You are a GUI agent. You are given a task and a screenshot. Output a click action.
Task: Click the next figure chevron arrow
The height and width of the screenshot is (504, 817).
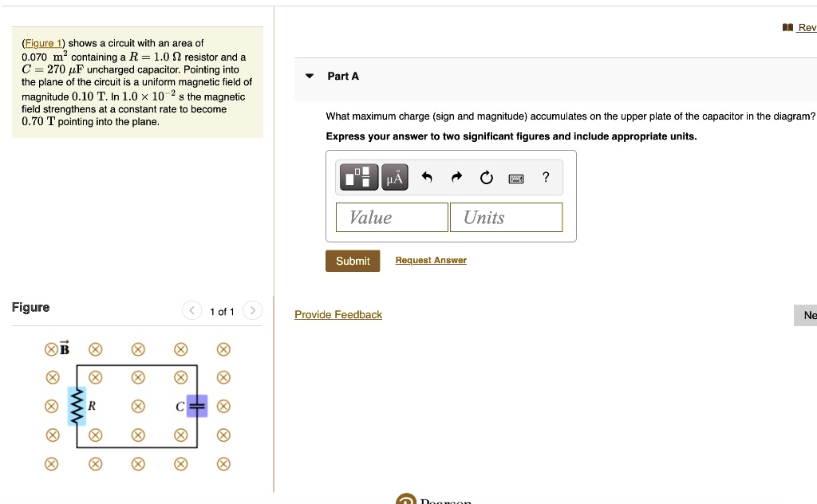coord(252,311)
